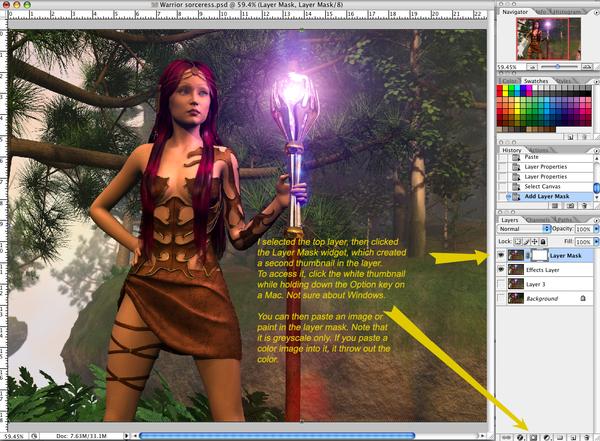Image resolution: width=600 pixels, height=441 pixels.
Task: Pick the pure red swatch in Swatches
Action: pos(500,88)
